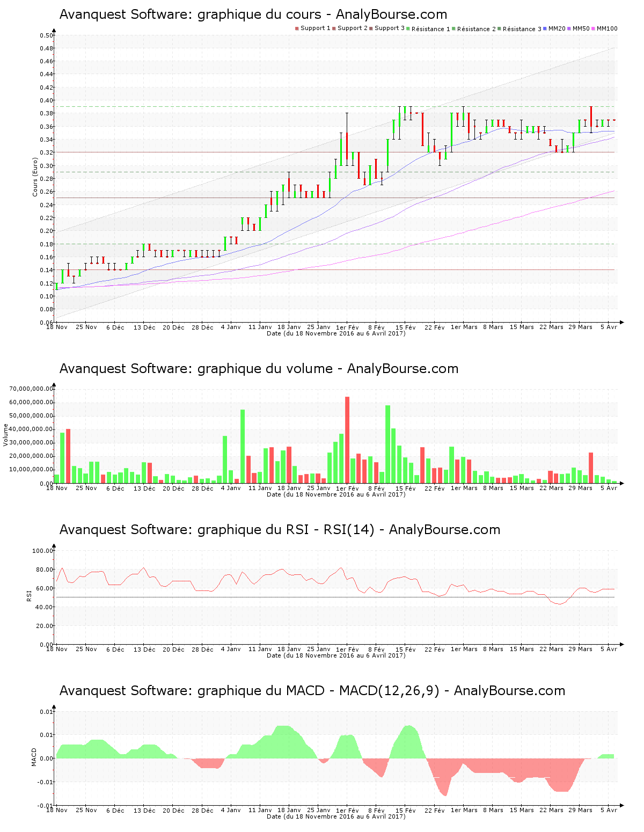644x832 pixels.
Task: Select the Résistance 2 legend label
Action: click(x=477, y=29)
